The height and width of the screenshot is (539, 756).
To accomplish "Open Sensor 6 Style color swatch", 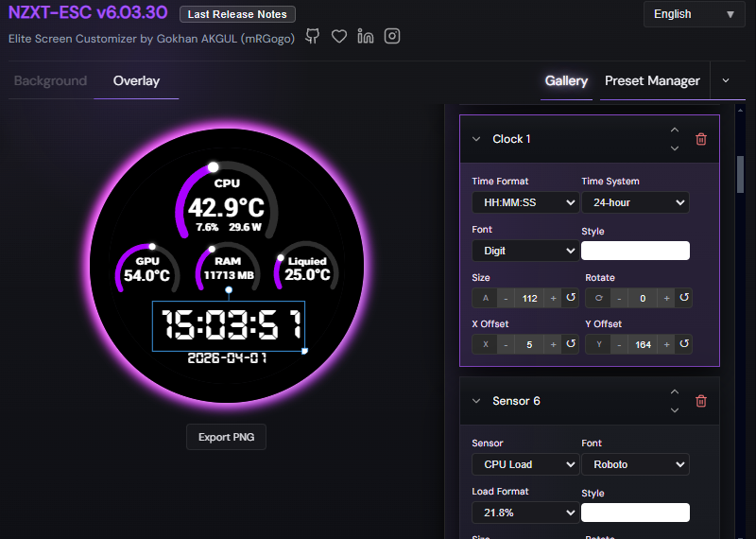I will (x=635, y=513).
